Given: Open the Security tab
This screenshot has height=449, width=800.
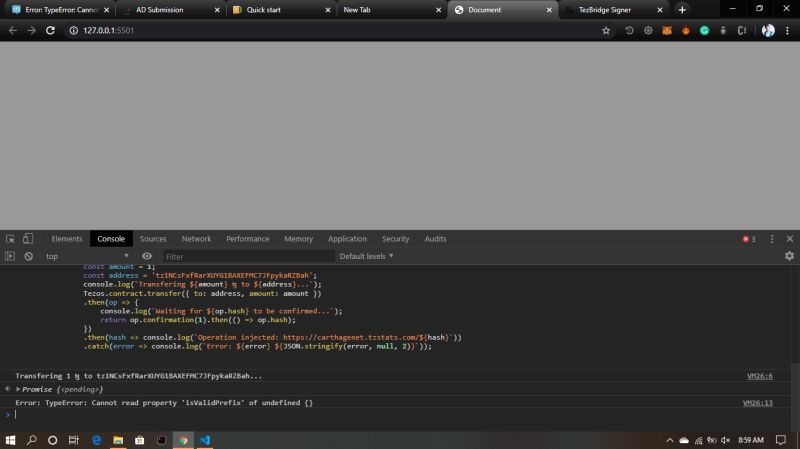Looking at the screenshot, I should click(395, 239).
